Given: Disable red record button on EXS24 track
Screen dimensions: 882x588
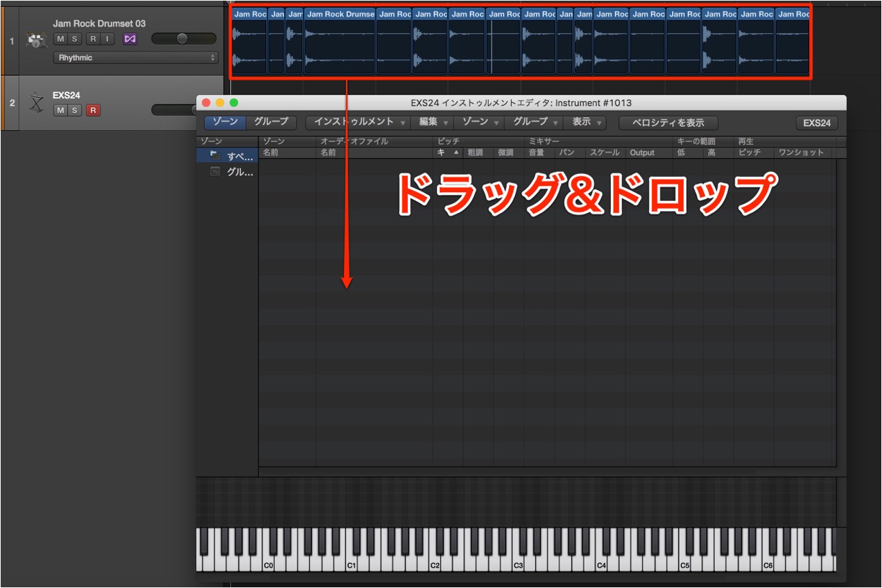Looking at the screenshot, I should [x=93, y=110].
